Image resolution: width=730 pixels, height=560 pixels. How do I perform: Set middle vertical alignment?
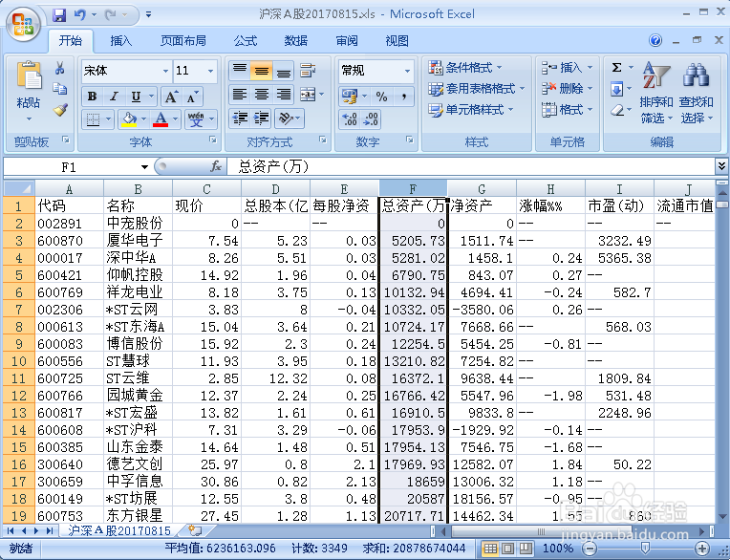[x=262, y=71]
